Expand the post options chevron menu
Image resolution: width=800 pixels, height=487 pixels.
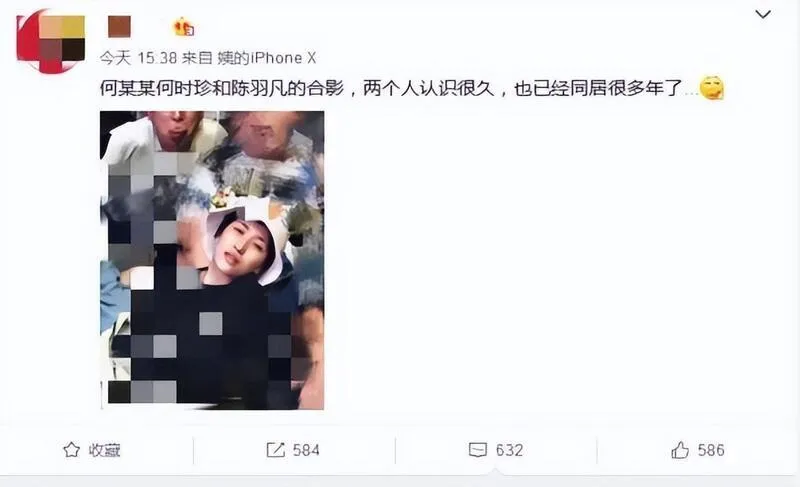coord(763,14)
